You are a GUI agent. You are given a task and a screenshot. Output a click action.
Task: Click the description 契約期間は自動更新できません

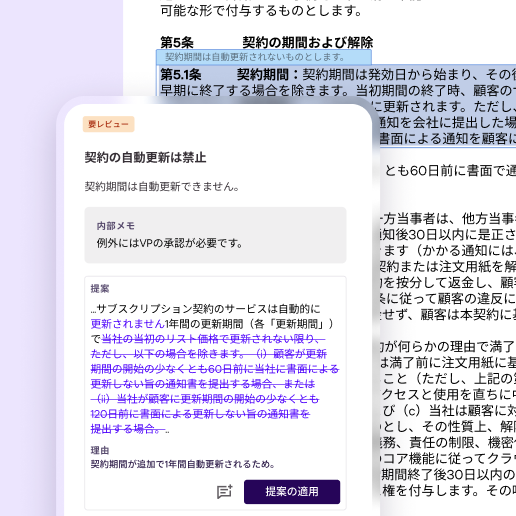[x=162, y=186]
